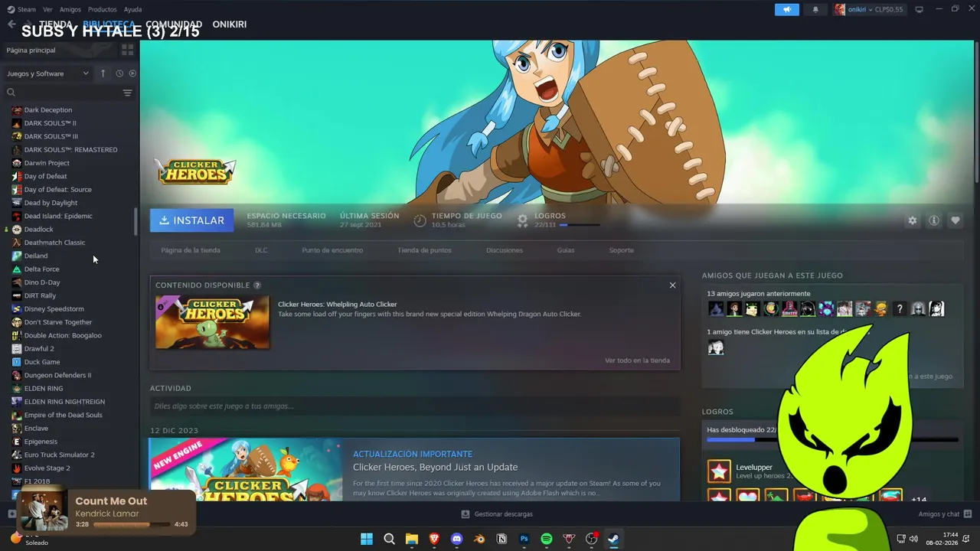This screenshot has width=980, height=551.
Task: Expand the Juegos y Software dropdown
Action: (47, 73)
